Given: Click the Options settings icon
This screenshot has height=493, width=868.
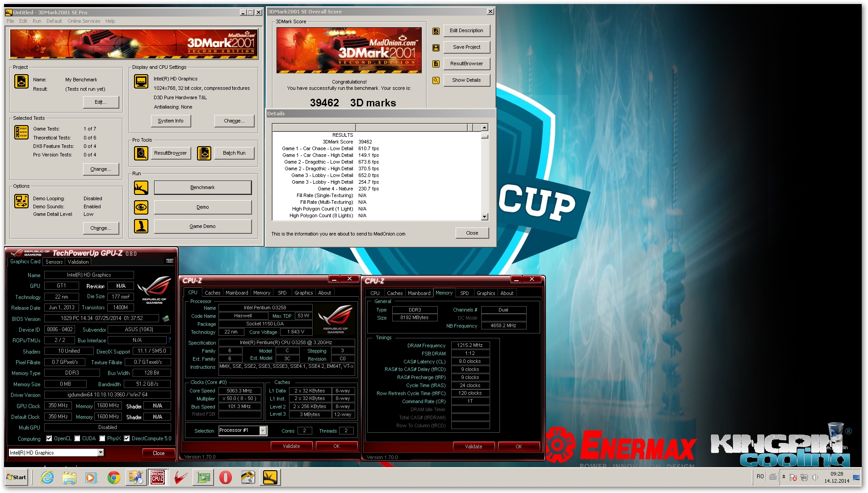Looking at the screenshot, I should [21, 201].
